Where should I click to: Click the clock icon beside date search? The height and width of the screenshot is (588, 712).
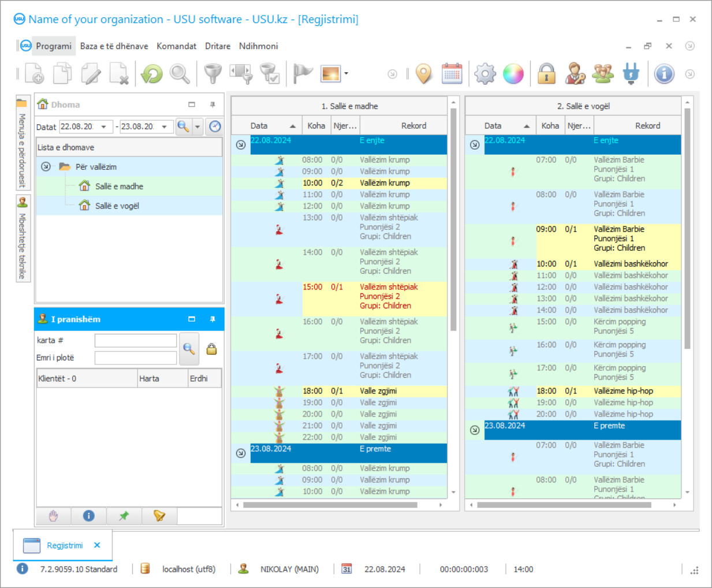(215, 126)
